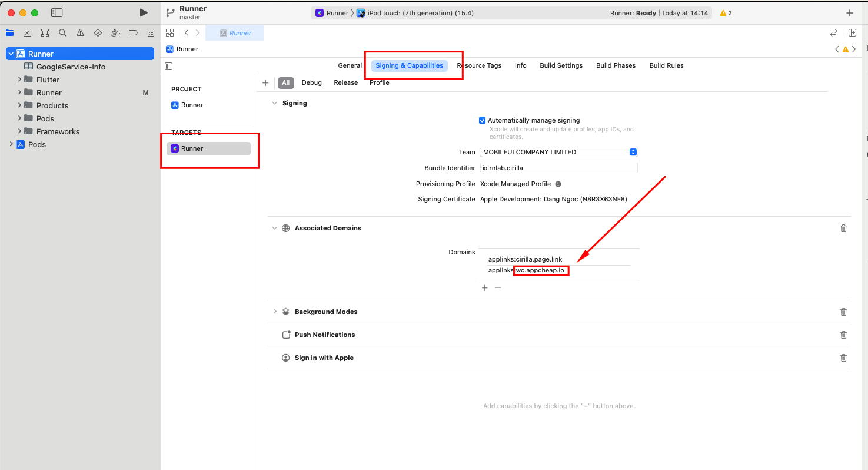Screen dimensions: 868x470
Task: Disable Automatically manage signing
Action: coord(482,120)
